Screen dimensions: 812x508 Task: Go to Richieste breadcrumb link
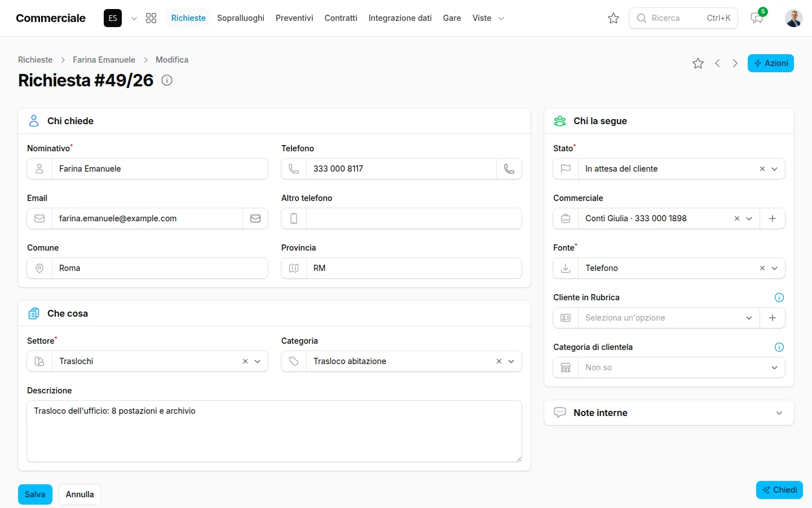click(x=35, y=60)
